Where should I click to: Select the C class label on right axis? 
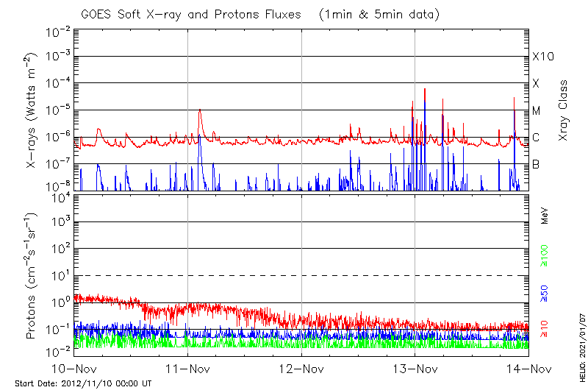click(x=537, y=138)
